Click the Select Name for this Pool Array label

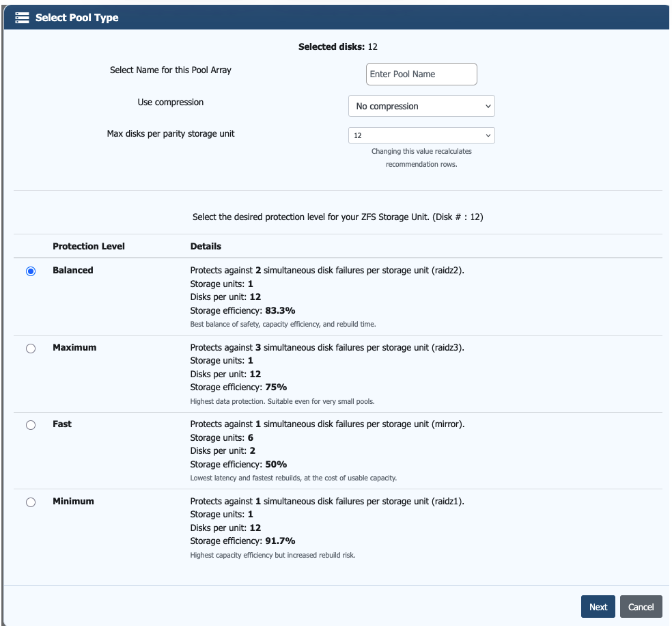(x=171, y=70)
